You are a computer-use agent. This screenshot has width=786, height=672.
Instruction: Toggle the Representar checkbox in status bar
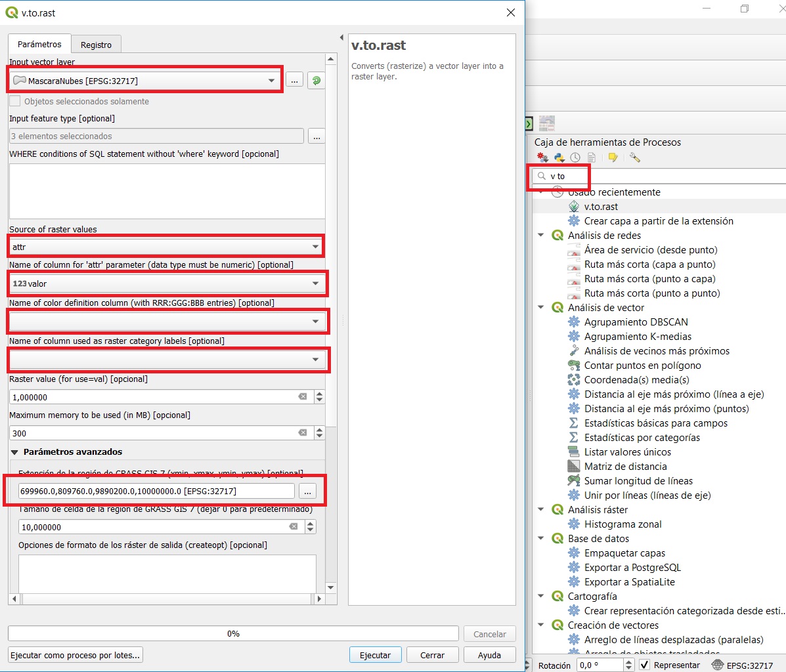(644, 665)
